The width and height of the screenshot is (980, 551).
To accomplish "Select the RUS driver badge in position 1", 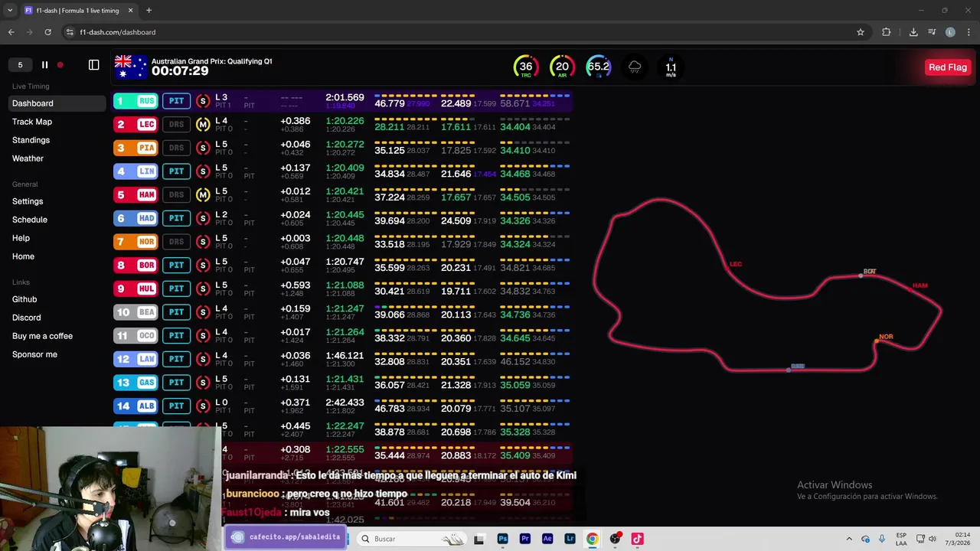I will pos(136,100).
